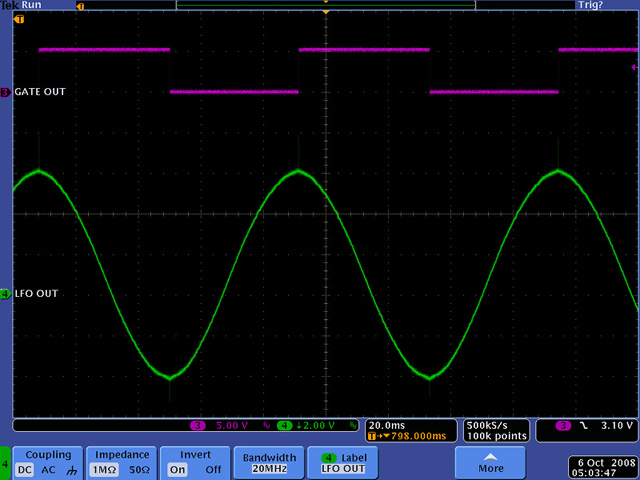The image size is (640, 480).
Task: Choose 1MΩ input impedance
Action: [104, 470]
